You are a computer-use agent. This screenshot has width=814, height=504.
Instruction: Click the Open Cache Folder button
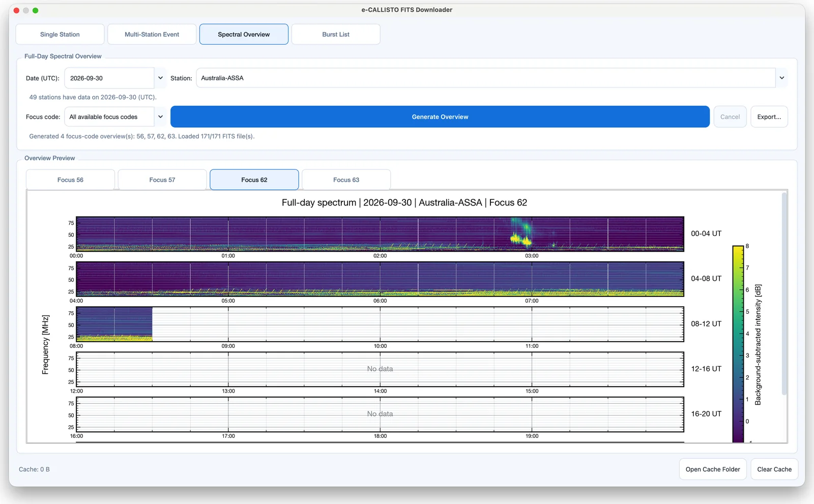(713, 469)
